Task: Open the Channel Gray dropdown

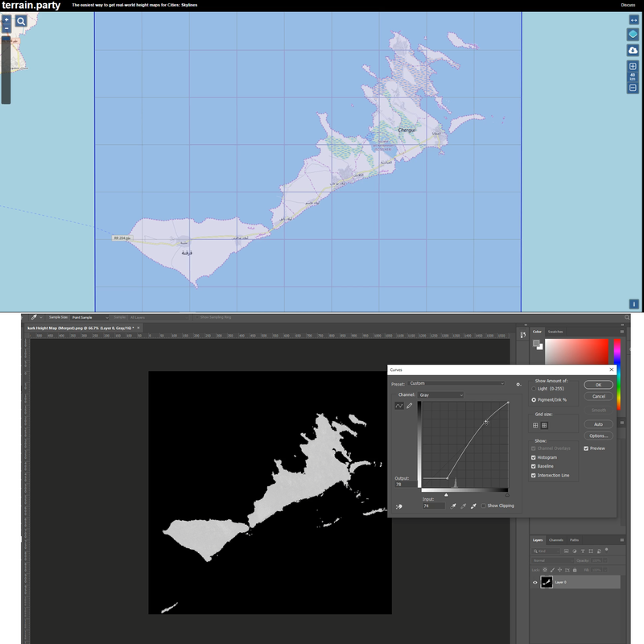Action: click(440, 395)
